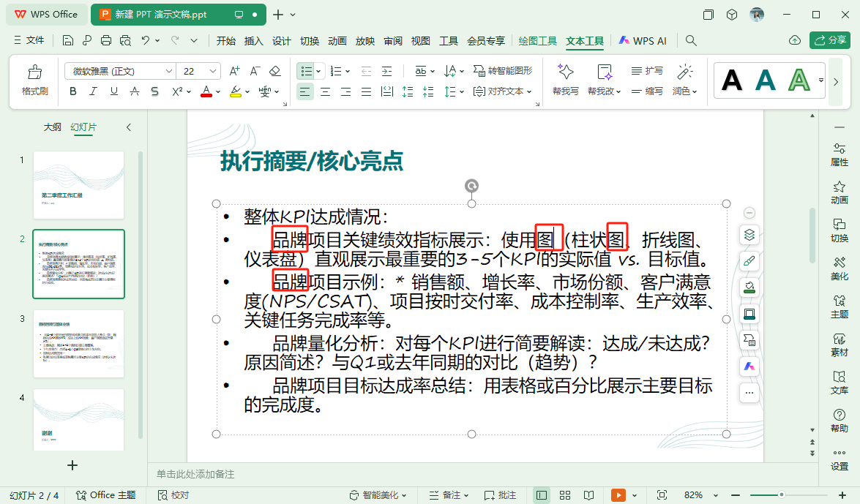Toggle bold formatting

72,92
